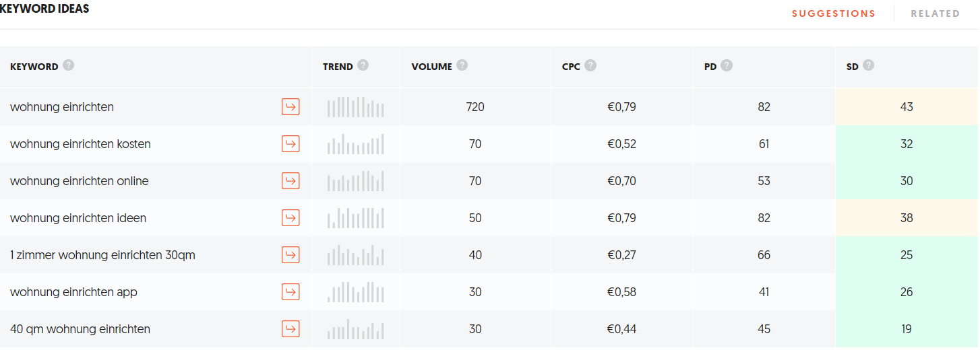Image resolution: width=980 pixels, height=350 pixels.
Task: Click help icon next to KEYWORD header
Action: pyautogui.click(x=68, y=65)
